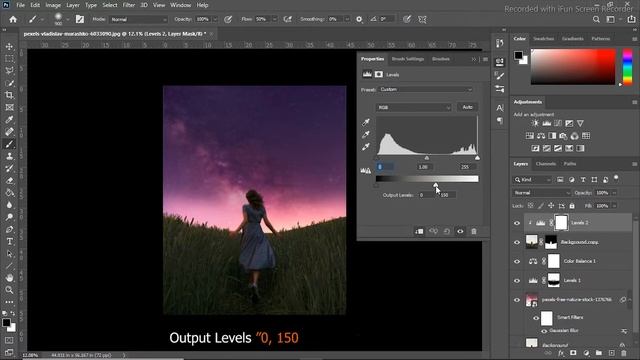Image resolution: width=640 pixels, height=360 pixels.
Task: Sample gray point eyedropper in Levels
Action: pos(366,134)
